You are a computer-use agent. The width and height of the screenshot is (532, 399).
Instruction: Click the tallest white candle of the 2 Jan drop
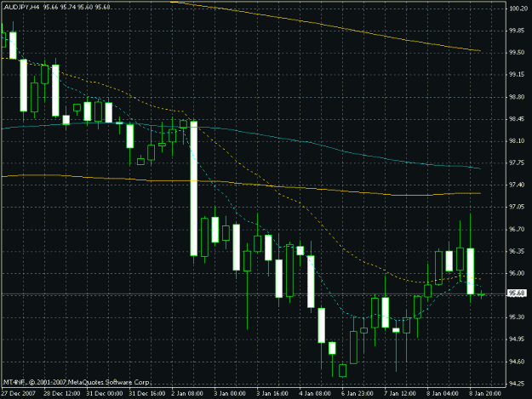(x=194, y=189)
